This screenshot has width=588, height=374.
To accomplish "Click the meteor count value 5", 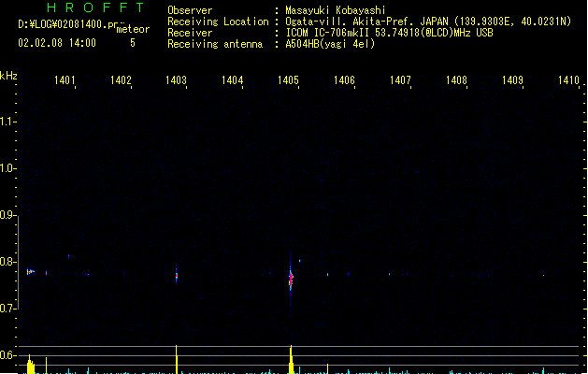I will coord(133,43).
